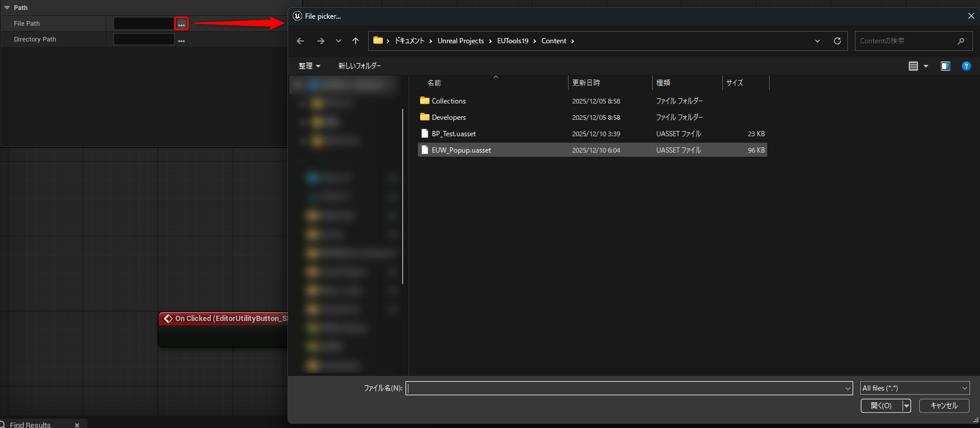Click the キャンセル button
980x428 pixels.
pyautogui.click(x=944, y=406)
